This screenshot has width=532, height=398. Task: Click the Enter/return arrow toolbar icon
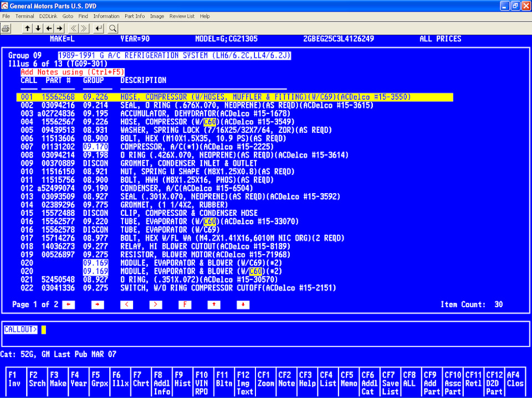coord(99,28)
